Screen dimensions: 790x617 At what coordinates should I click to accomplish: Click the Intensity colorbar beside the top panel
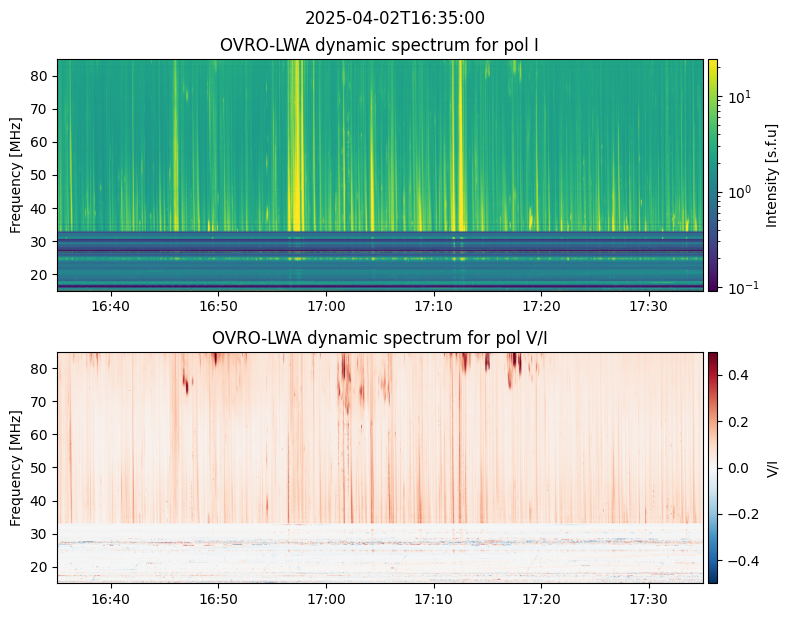(x=713, y=175)
